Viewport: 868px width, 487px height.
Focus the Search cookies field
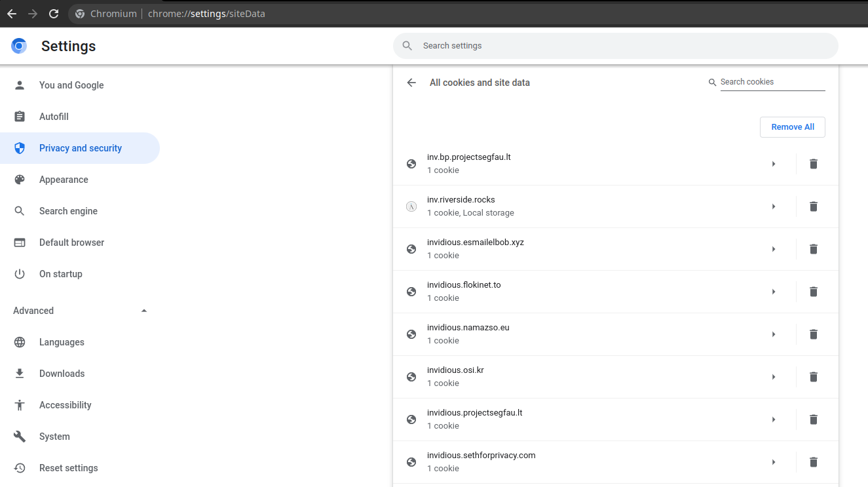click(x=772, y=82)
